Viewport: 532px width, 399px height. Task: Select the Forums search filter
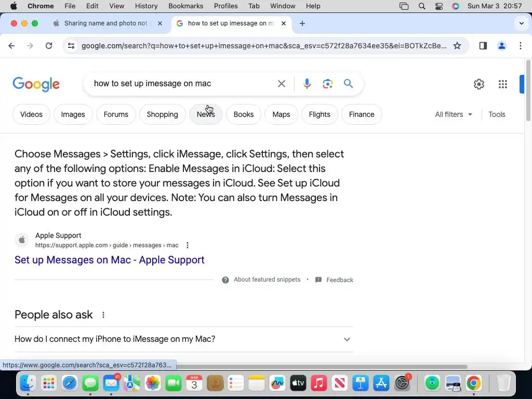(116, 114)
